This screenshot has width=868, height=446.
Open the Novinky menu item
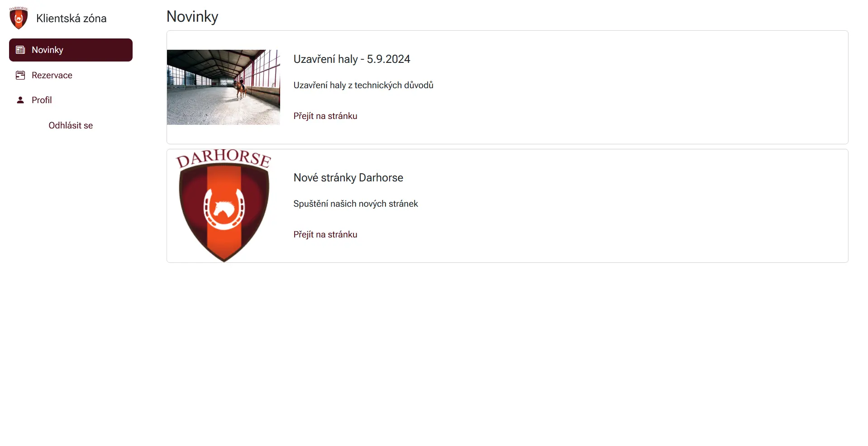pyautogui.click(x=71, y=50)
